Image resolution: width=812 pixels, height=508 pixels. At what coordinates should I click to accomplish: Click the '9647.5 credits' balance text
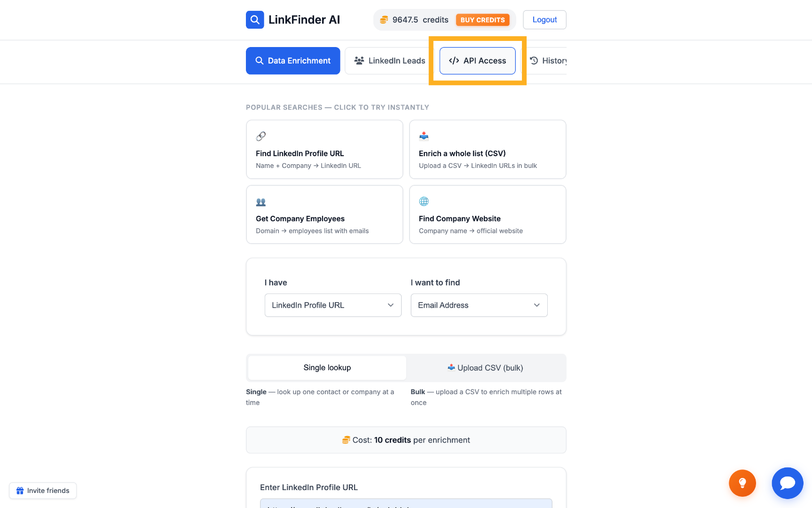[420, 20]
